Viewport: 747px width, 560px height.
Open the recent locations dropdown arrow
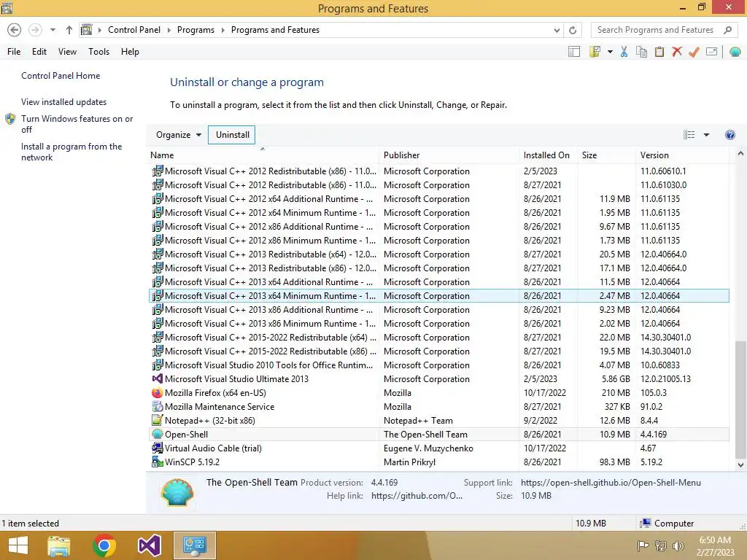(x=53, y=30)
